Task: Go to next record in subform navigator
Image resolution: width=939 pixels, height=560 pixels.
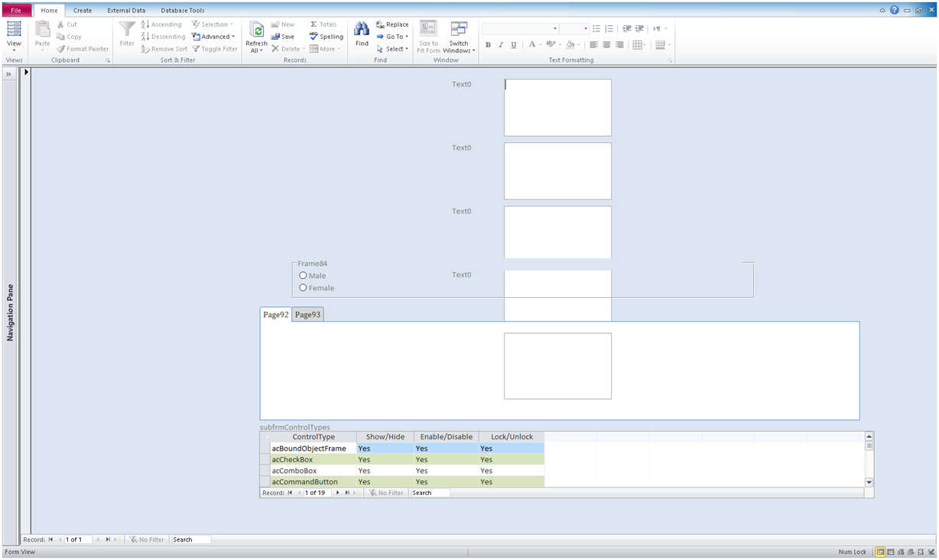Action: point(338,493)
